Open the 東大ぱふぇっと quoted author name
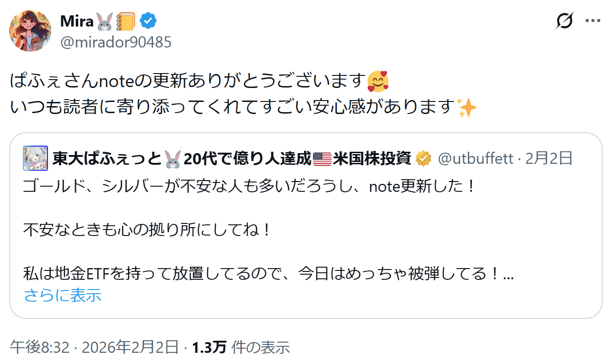The image size is (612, 364). point(106,159)
